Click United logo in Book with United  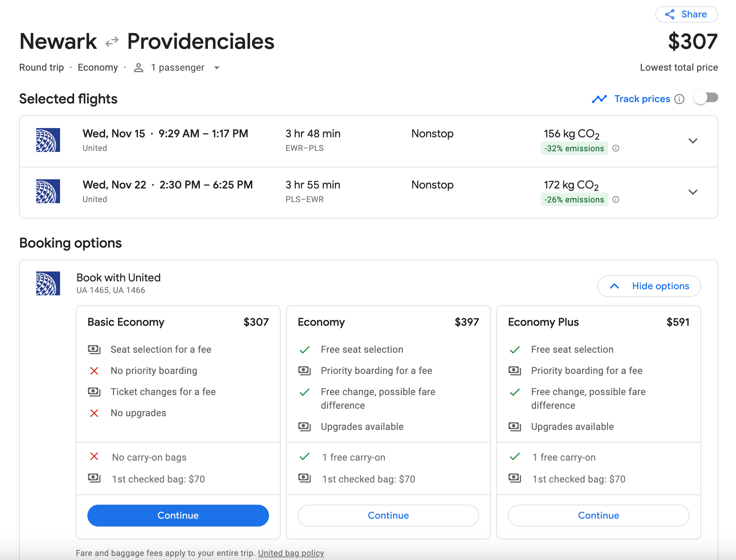[x=48, y=283]
